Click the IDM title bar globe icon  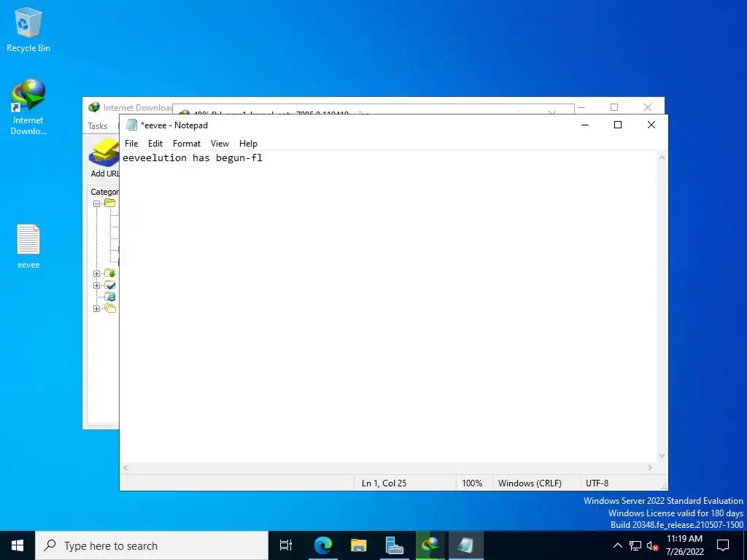94,107
